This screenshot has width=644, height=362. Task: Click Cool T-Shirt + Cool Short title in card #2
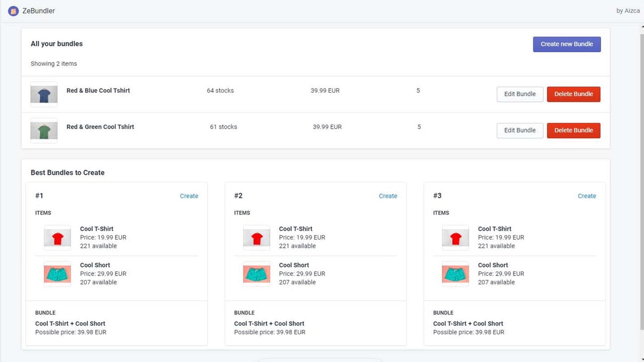coord(269,324)
